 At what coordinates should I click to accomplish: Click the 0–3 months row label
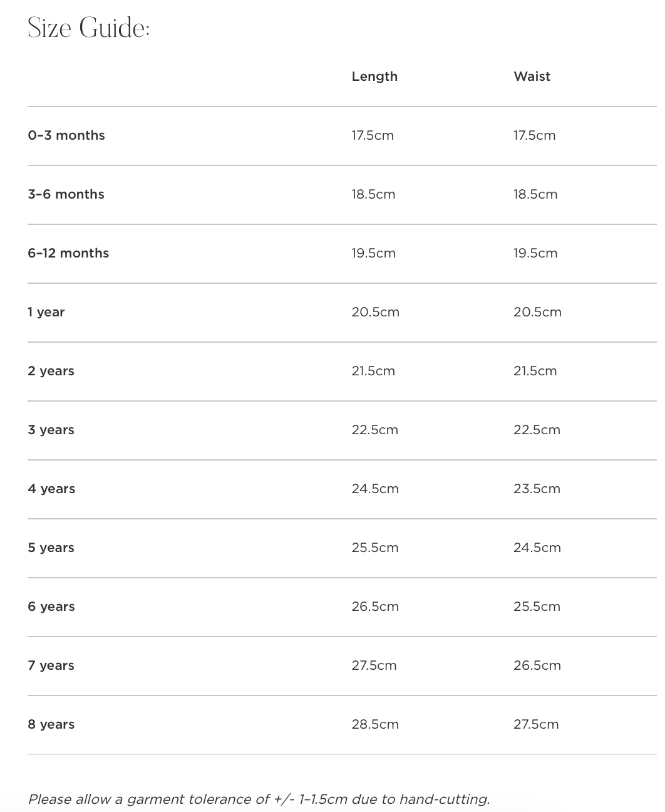tap(66, 135)
